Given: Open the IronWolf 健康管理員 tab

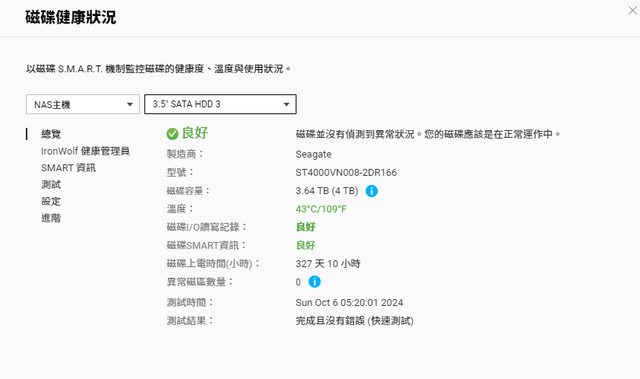Looking at the screenshot, I should pyautogui.click(x=85, y=151).
